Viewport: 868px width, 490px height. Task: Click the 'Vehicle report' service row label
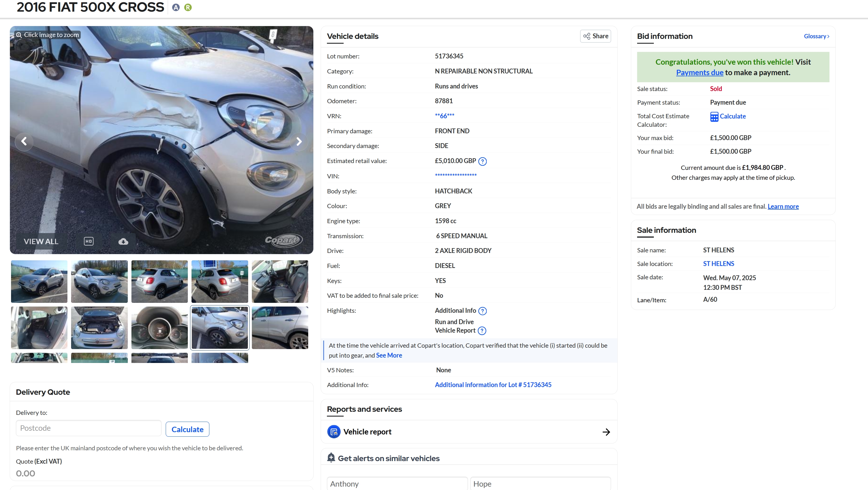[367, 432]
